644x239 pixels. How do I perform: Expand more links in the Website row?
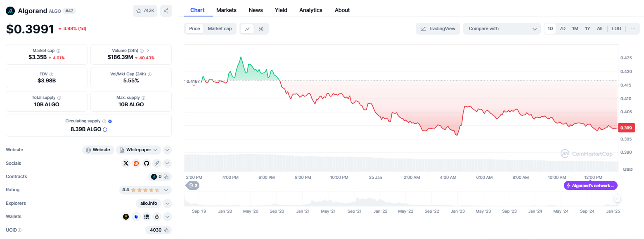tap(167, 150)
